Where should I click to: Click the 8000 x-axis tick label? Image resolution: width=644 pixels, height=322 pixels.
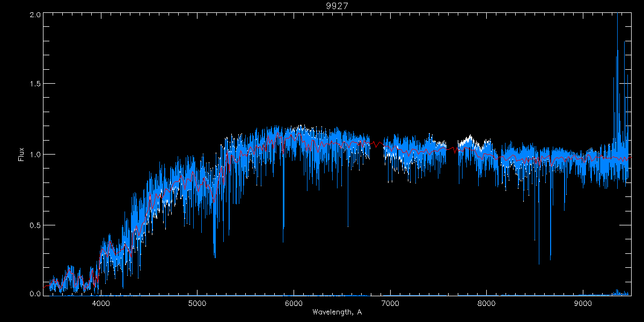tap(487, 303)
